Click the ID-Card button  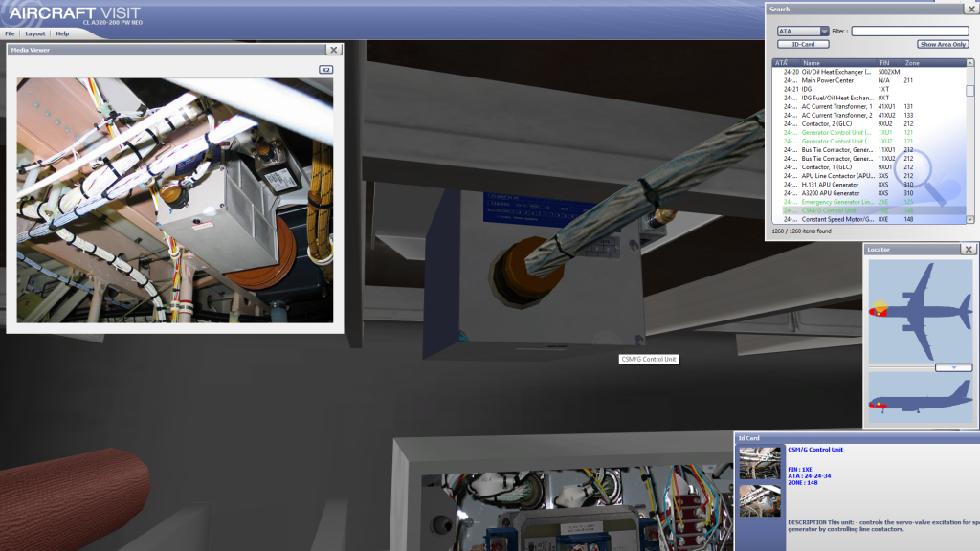[x=803, y=44]
